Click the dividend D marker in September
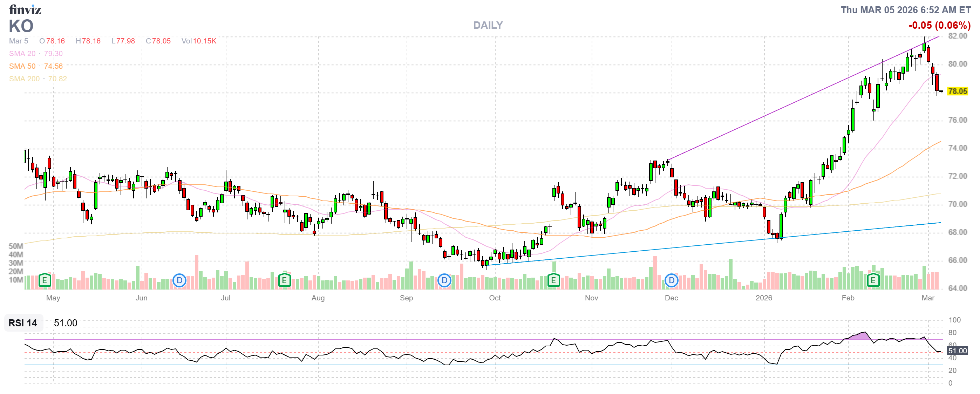 [x=444, y=281]
